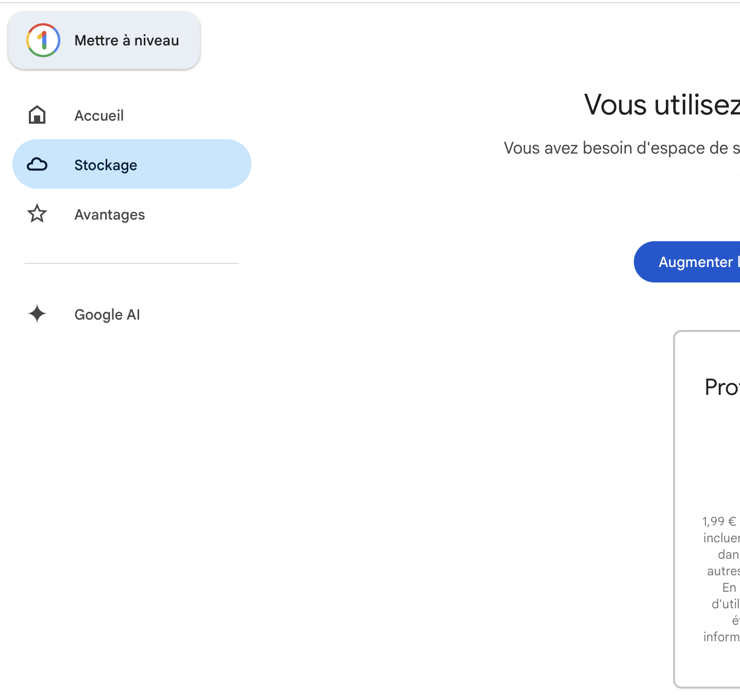740x700 pixels.
Task: Click the sparkle icon for Google AI
Action: click(x=37, y=314)
